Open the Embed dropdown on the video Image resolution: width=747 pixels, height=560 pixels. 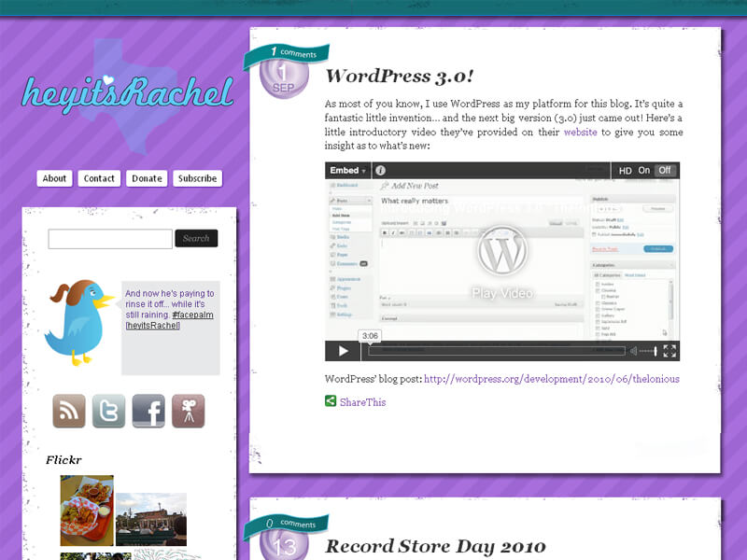coord(347,171)
